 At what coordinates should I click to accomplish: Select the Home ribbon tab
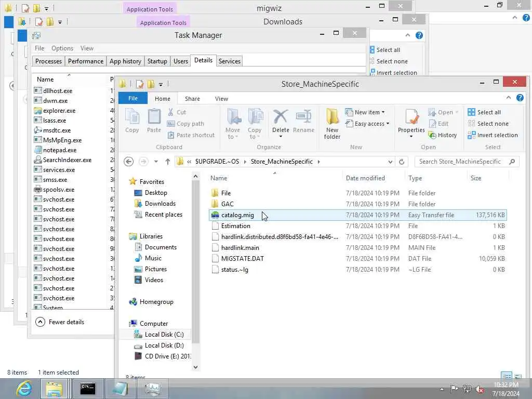(x=163, y=99)
